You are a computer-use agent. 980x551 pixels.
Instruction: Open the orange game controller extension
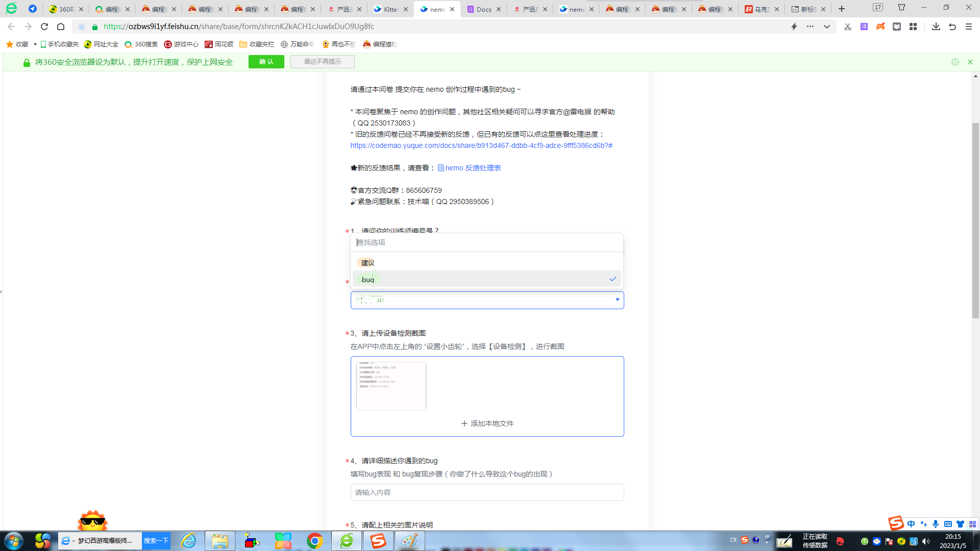(x=880, y=27)
